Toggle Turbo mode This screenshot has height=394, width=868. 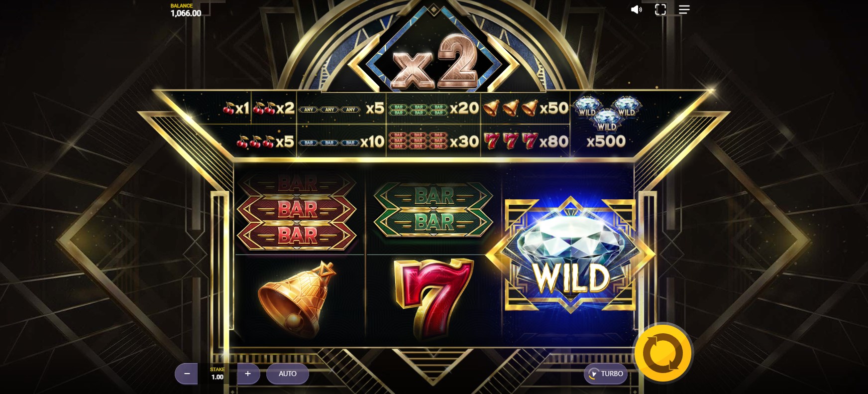606,374
